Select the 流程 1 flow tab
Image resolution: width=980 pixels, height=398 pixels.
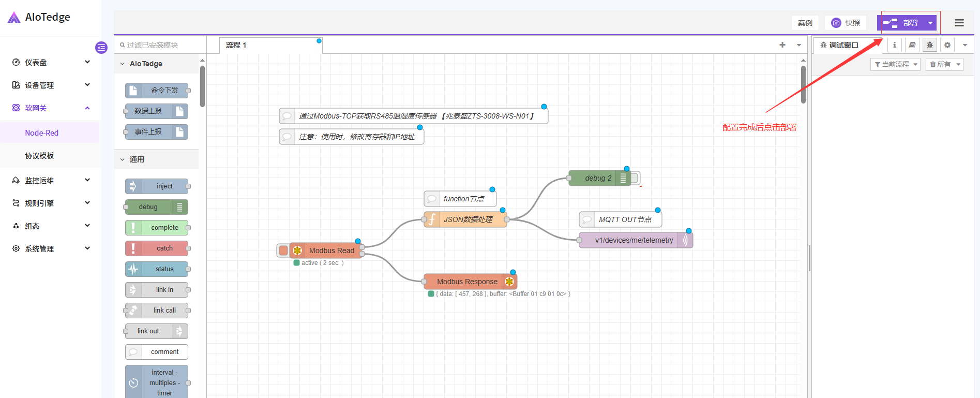(x=236, y=45)
